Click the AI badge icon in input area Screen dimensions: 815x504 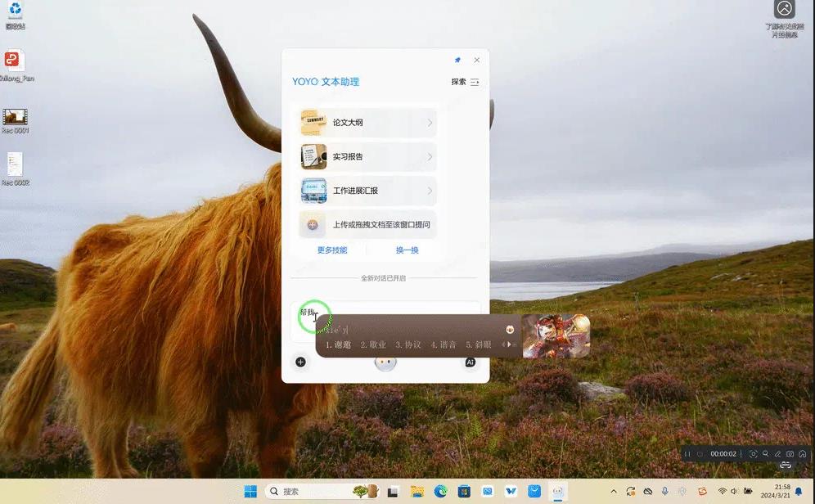pos(471,362)
